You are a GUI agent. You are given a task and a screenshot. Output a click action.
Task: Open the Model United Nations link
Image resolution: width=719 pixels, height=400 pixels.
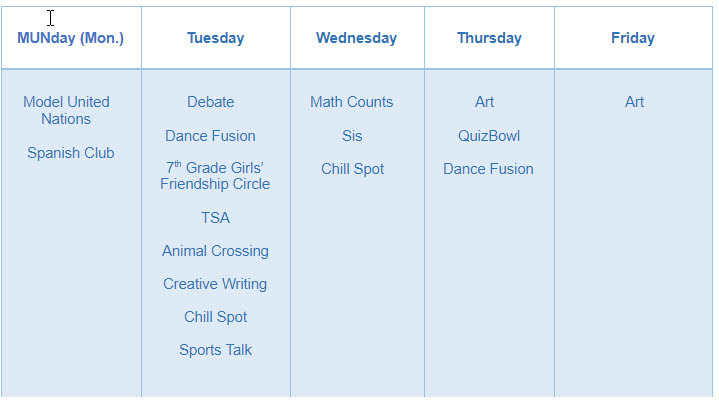pos(66,110)
